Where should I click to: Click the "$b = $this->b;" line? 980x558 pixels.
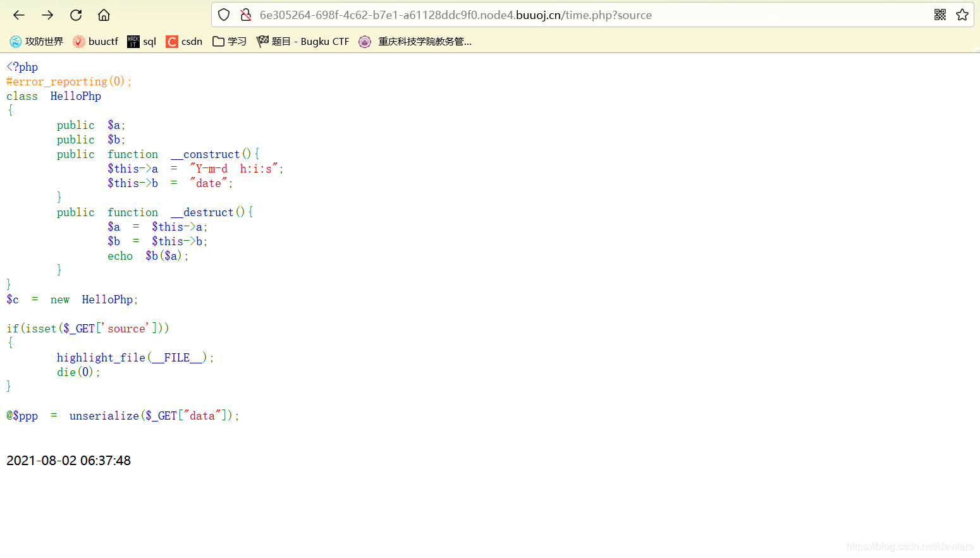pyautogui.click(x=157, y=241)
